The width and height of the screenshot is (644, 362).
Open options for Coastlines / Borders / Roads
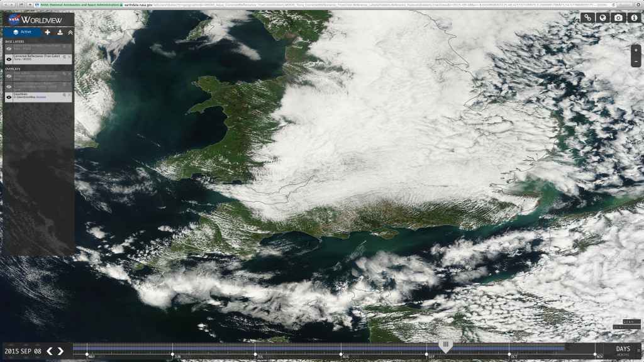point(64,84)
